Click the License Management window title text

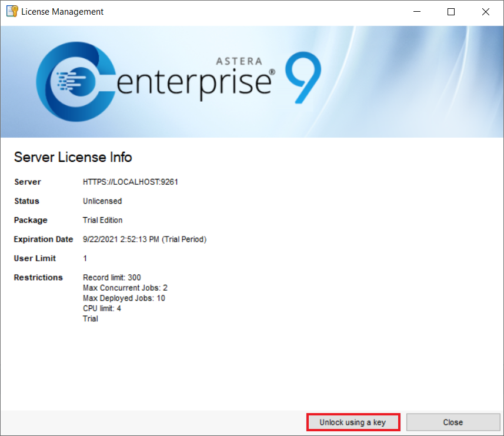pyautogui.click(x=62, y=12)
